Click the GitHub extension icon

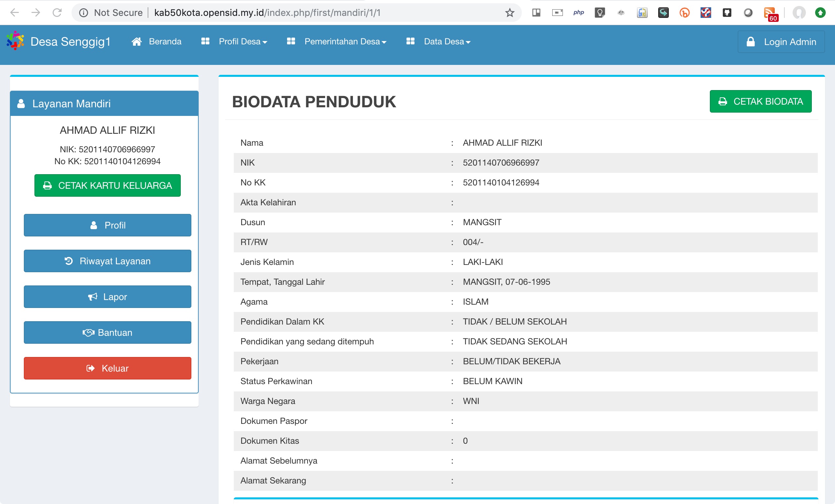[x=727, y=13]
